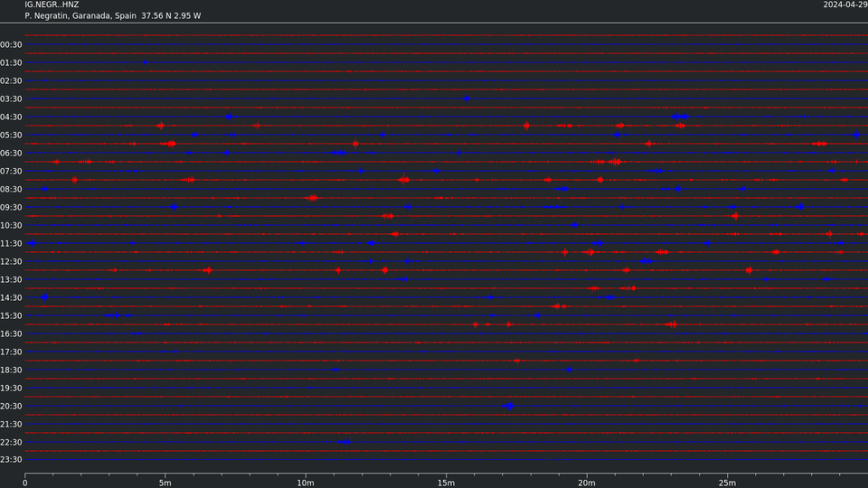Click the blue seismic event on the 10:30 trace
This screenshot has height=488, width=868.
click(574, 225)
